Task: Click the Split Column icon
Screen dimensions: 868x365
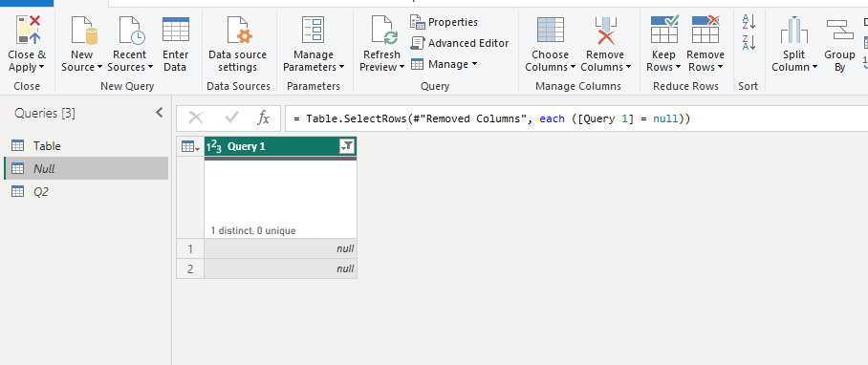Action: coord(794,30)
